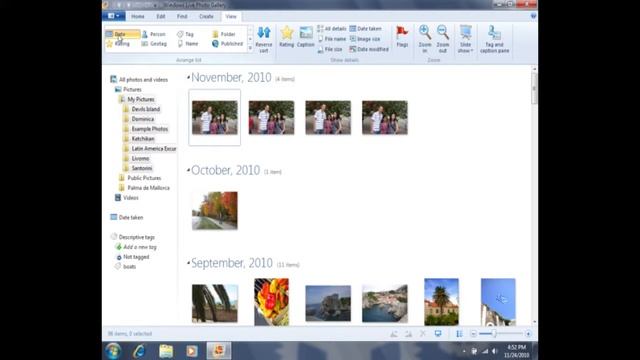The width and height of the screenshot is (640, 360).
Task: Open the Home ribbon tab
Action: click(x=138, y=16)
